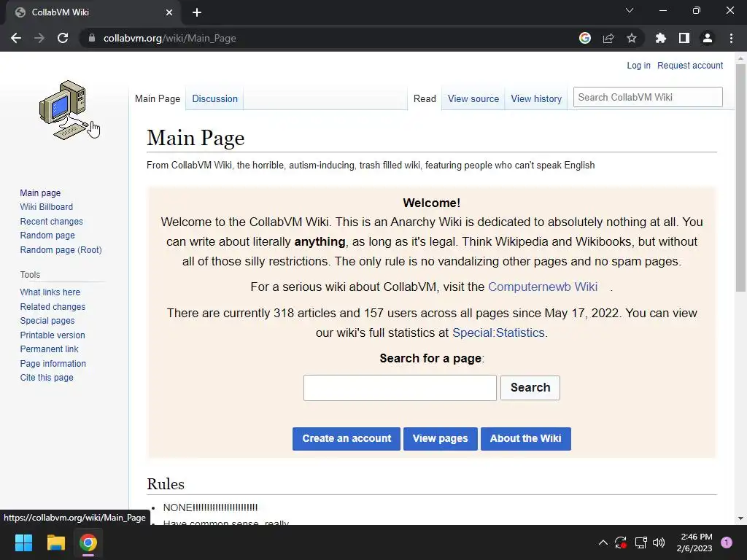Click the Request account link

690,65
